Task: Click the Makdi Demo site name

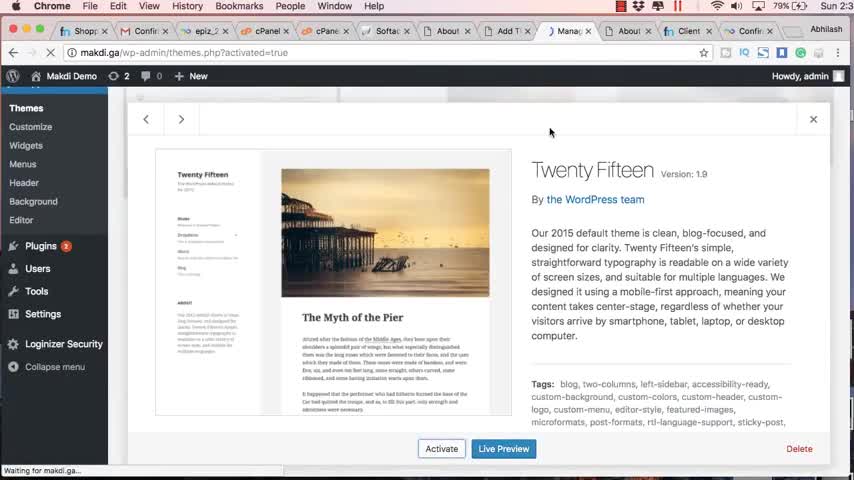Action: [71, 76]
